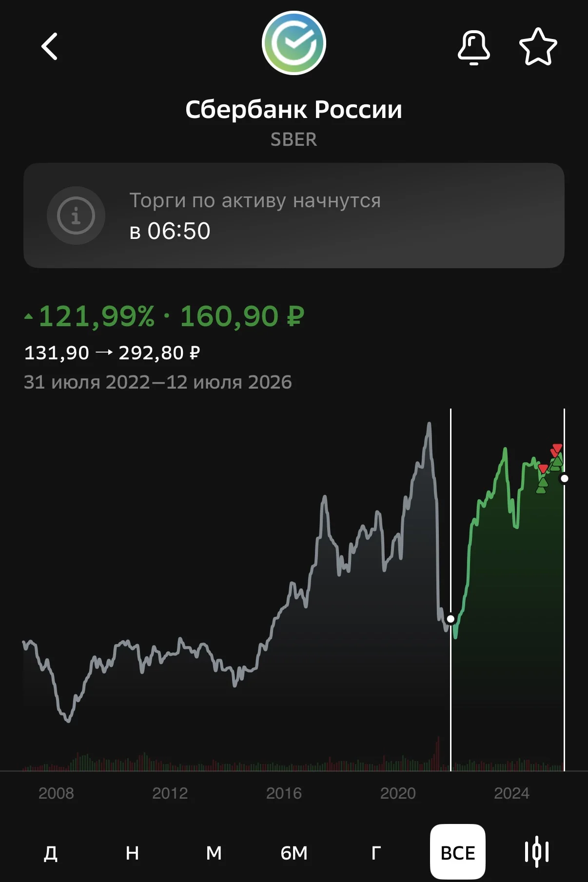Tap the 2021 price peak on chart
Image resolution: width=588 pixels, height=882 pixels.
(x=429, y=424)
